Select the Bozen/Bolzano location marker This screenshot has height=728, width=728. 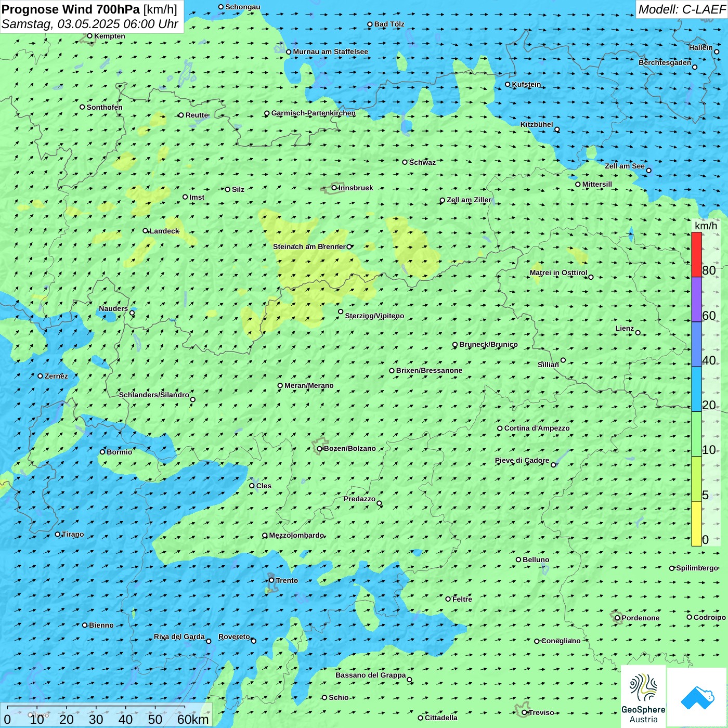tap(319, 449)
